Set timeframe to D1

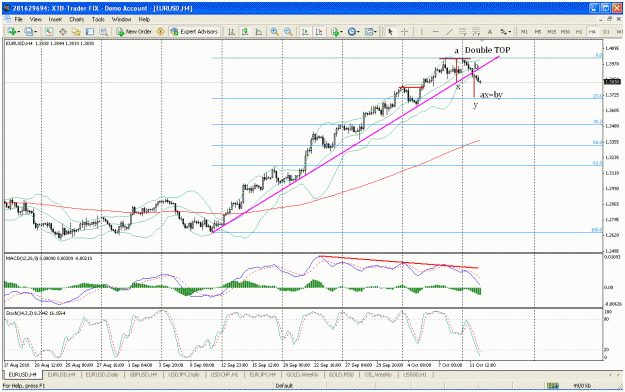(x=606, y=32)
